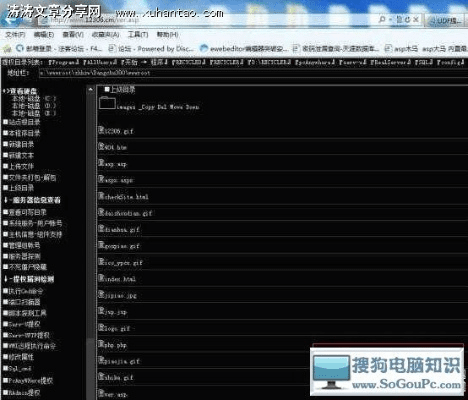Viewport: 468px width, 400px height.
Task: Open Radmin提权 in sidebar
Action: click(x=22, y=393)
